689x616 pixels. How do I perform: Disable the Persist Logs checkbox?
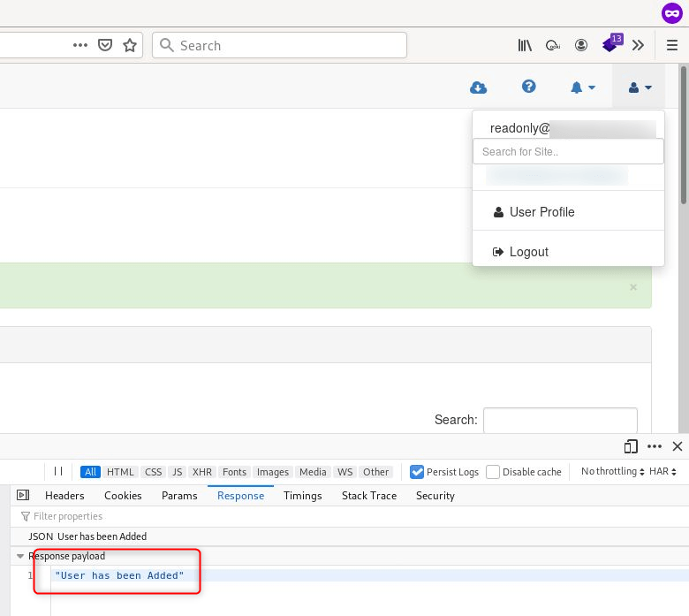pyautogui.click(x=418, y=472)
